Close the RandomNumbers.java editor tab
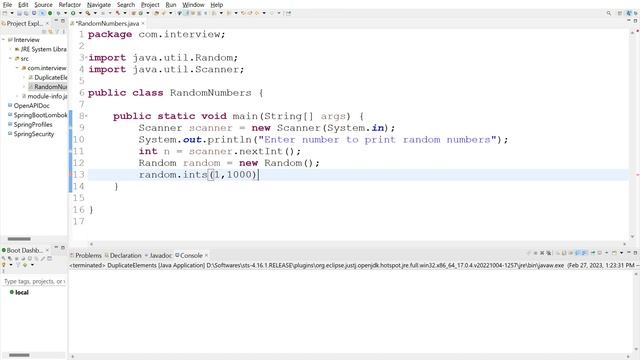The image size is (640, 360). (x=143, y=24)
